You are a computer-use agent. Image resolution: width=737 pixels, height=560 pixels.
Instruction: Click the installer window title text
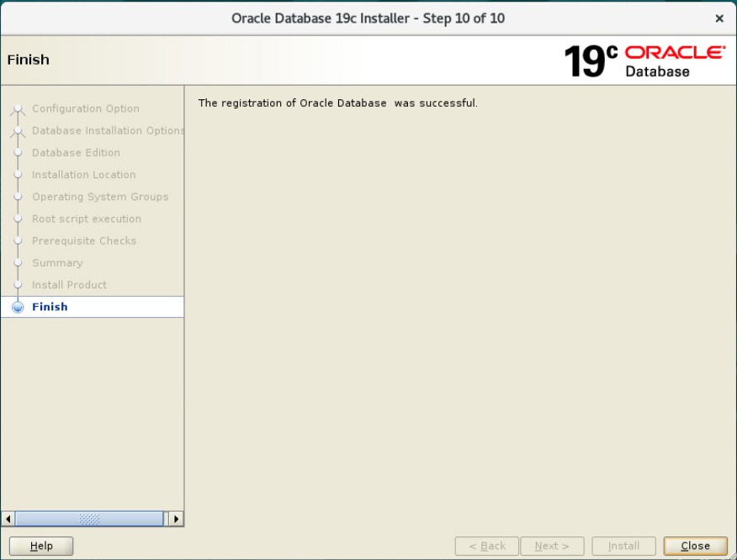point(368,18)
